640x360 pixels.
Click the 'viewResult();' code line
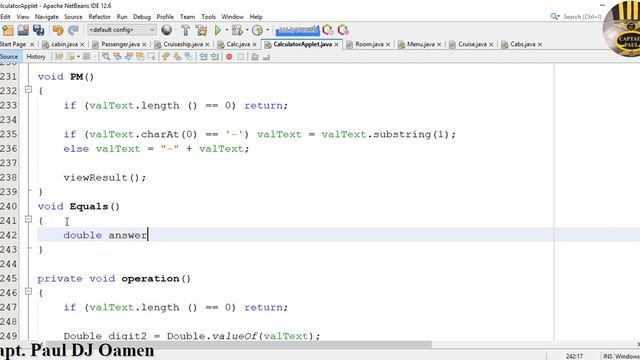[x=105, y=178]
